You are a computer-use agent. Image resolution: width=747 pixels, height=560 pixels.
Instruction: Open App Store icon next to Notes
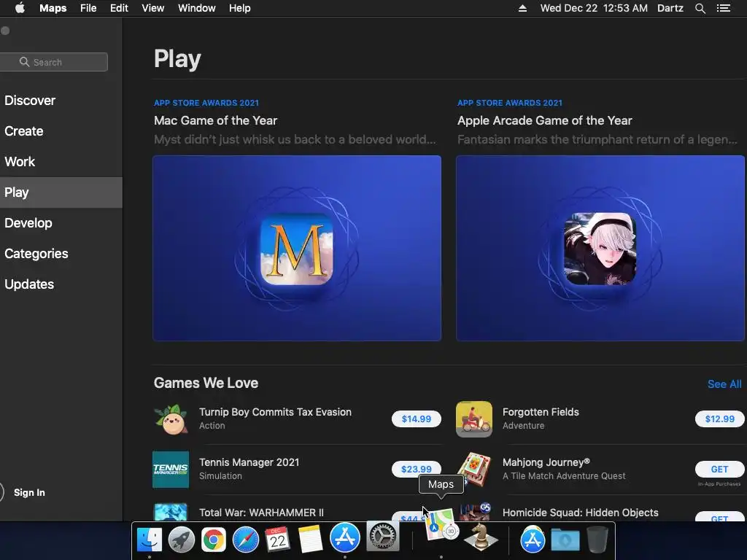344,537
